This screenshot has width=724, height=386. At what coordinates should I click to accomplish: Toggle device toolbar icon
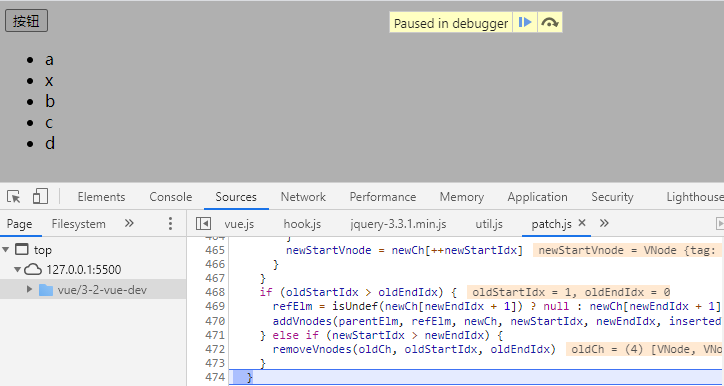40,196
